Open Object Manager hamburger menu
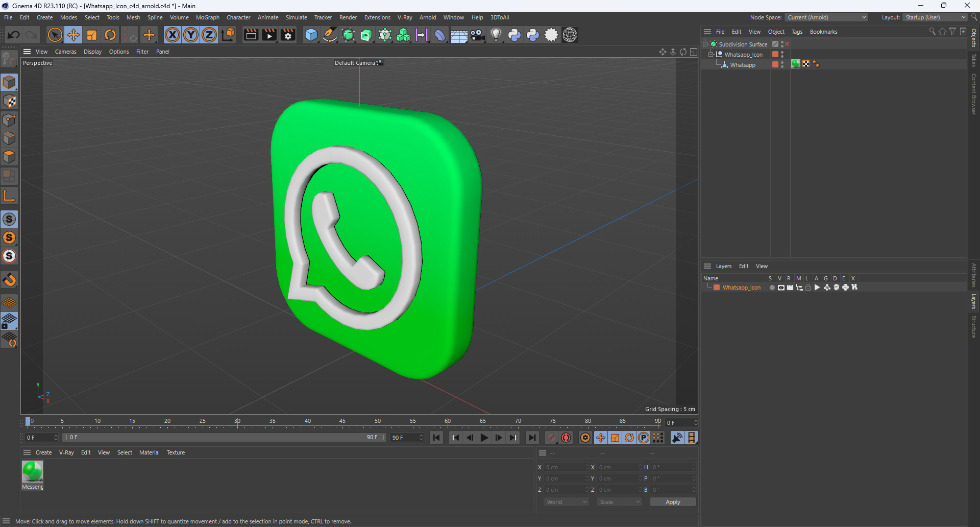 pos(707,32)
